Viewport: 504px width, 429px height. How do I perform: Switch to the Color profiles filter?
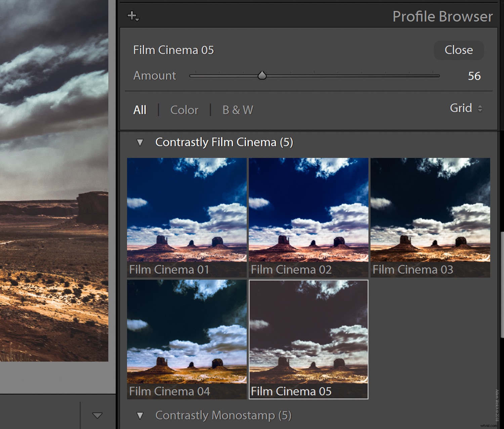(x=184, y=110)
